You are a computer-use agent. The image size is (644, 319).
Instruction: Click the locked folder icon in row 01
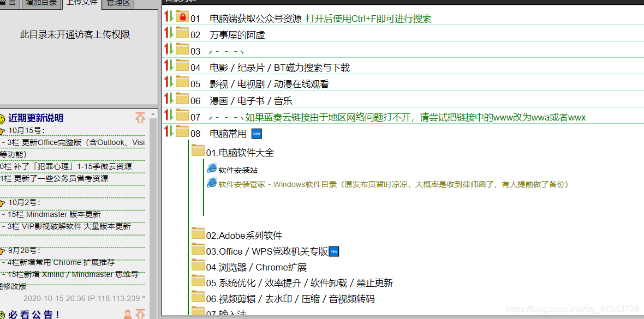pos(182,16)
